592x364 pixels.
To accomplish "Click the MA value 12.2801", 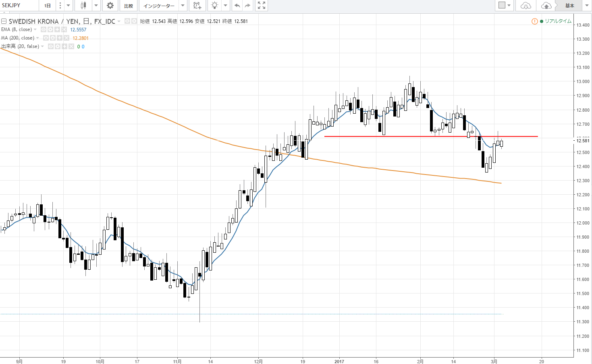I will point(81,38).
